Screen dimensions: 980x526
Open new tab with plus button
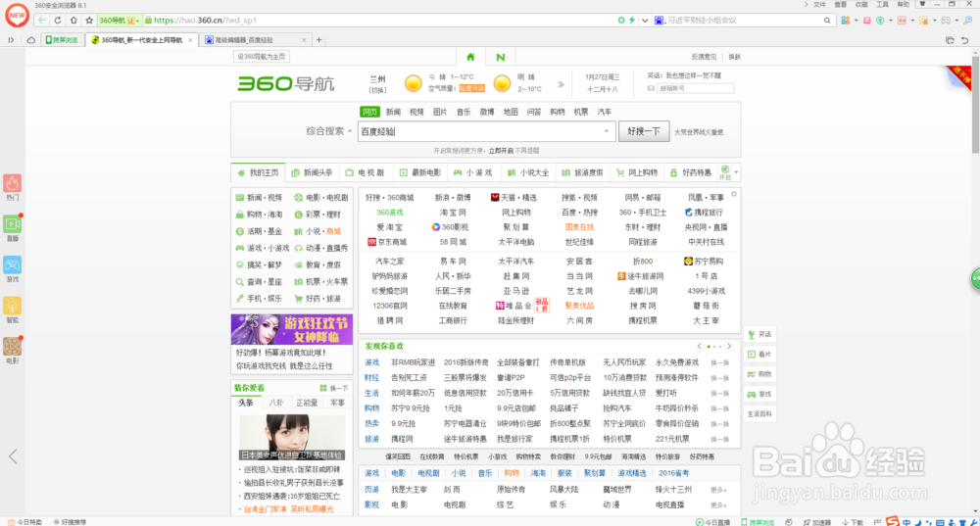[318, 40]
